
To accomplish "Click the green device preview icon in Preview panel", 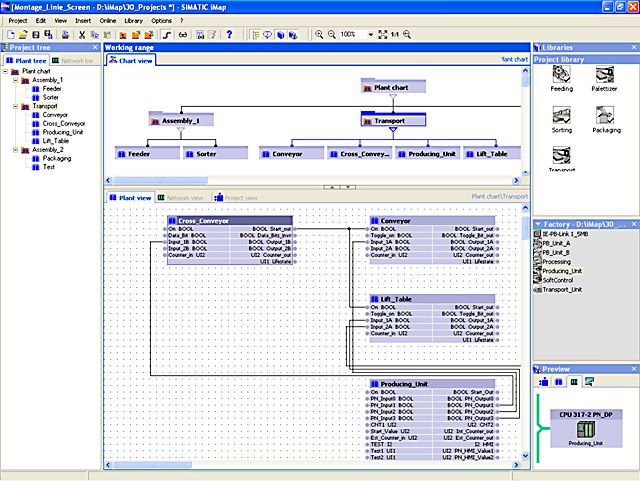I will tap(574, 382).
